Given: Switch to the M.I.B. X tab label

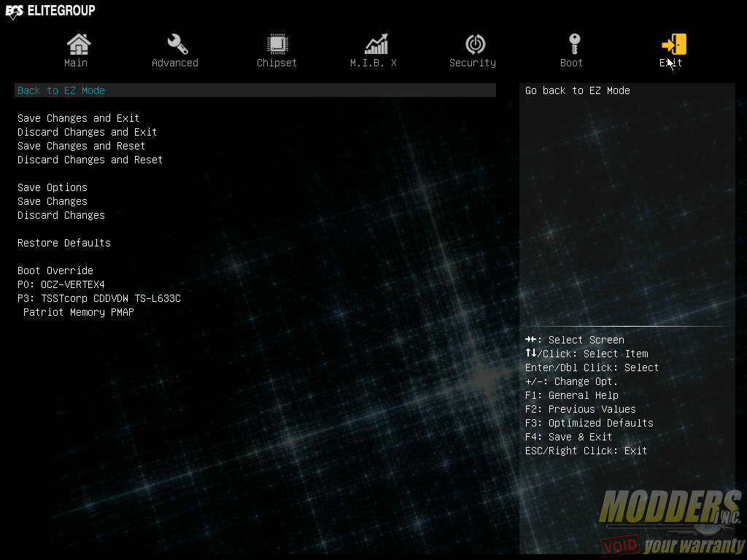Looking at the screenshot, I should [373, 63].
